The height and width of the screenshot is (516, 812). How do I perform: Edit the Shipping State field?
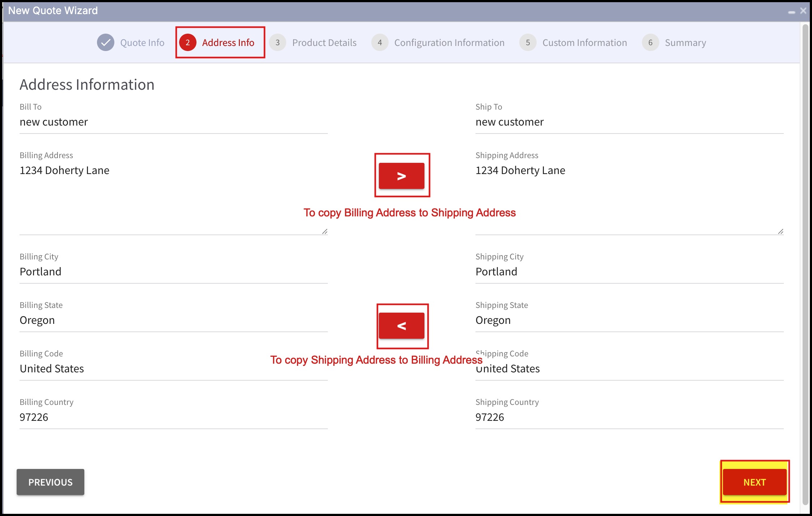(630, 321)
